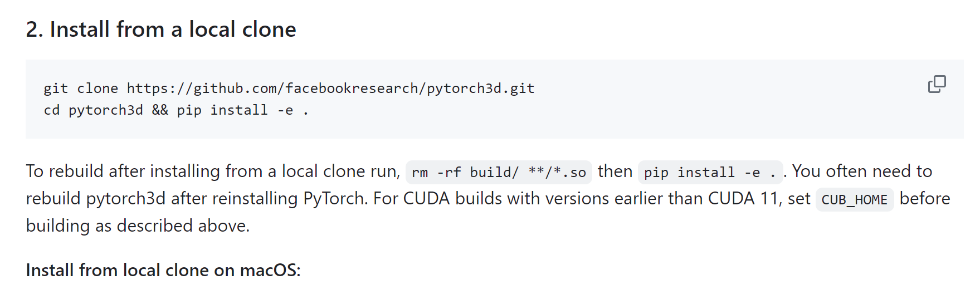980x299 pixels.
Task: Click the CUB_HOME inline code label
Action: 855,200
